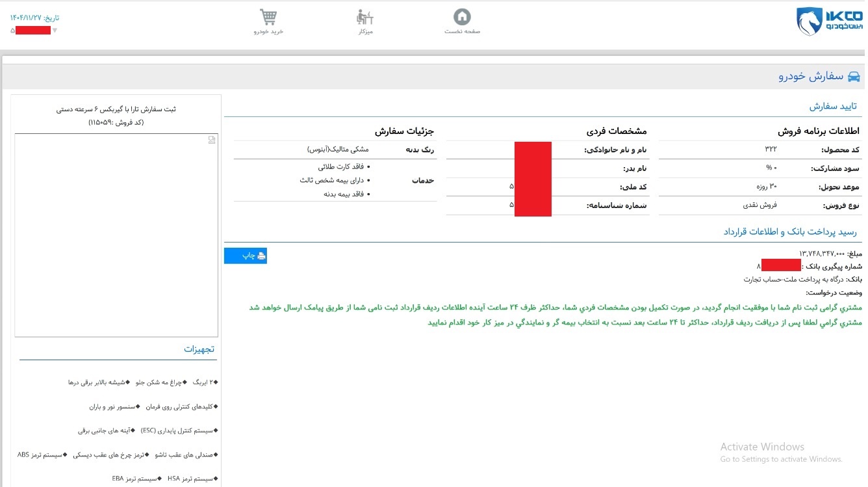Click the تجهیزات equipment heading

point(199,349)
